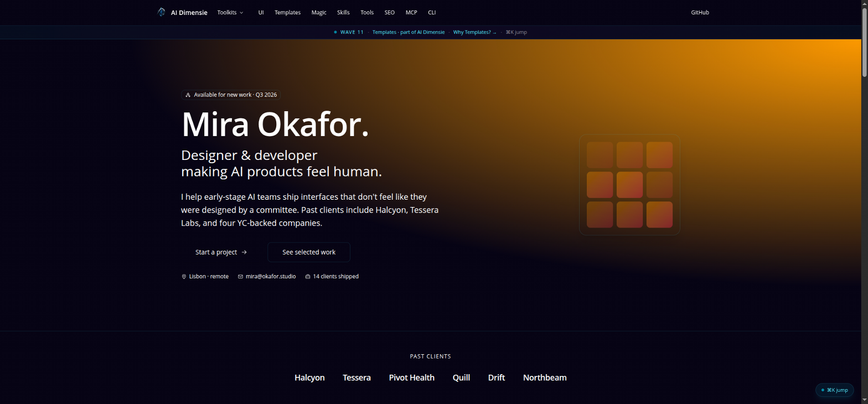Follow the 'Why Templates?' link
This screenshot has width=868, height=404.
pos(475,32)
